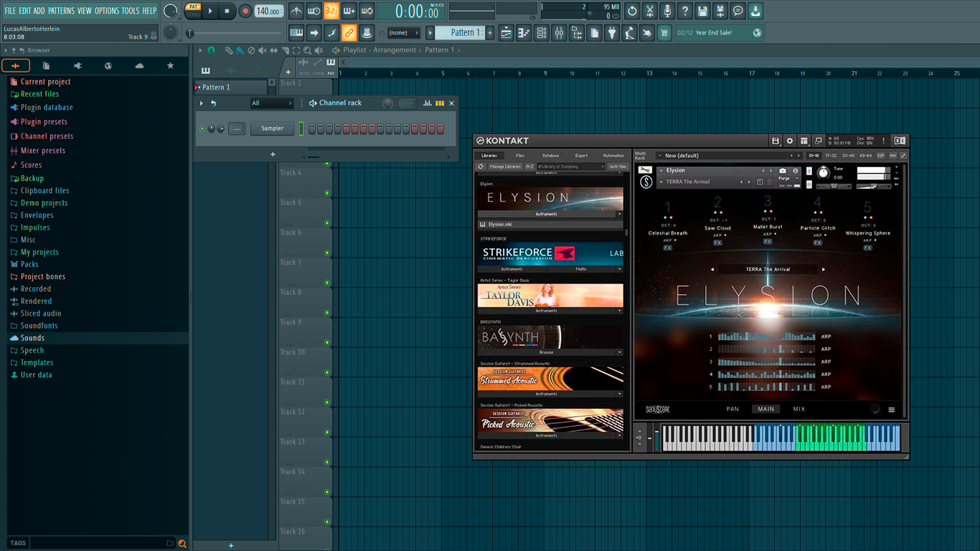Image resolution: width=980 pixels, height=551 pixels.
Task: Toggle the PAT/SONG mode switch
Action: pos(193,11)
